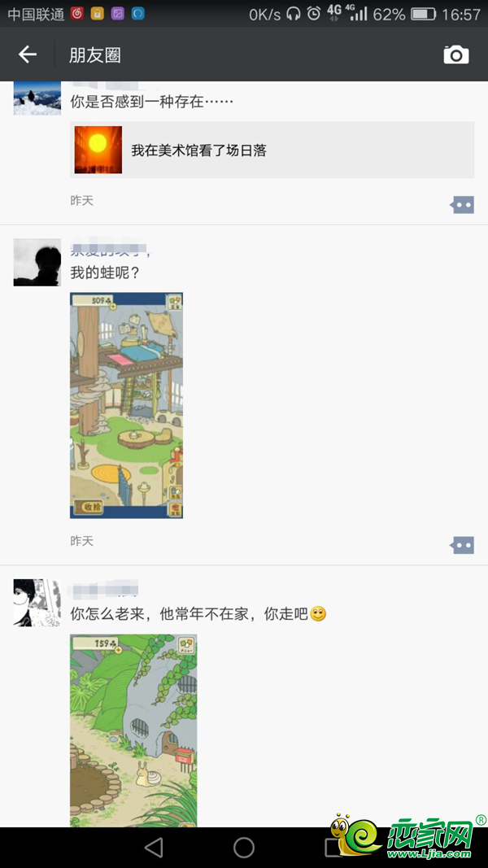Open the manga-style avatar
This screenshot has width=488, height=868.
tap(37, 603)
